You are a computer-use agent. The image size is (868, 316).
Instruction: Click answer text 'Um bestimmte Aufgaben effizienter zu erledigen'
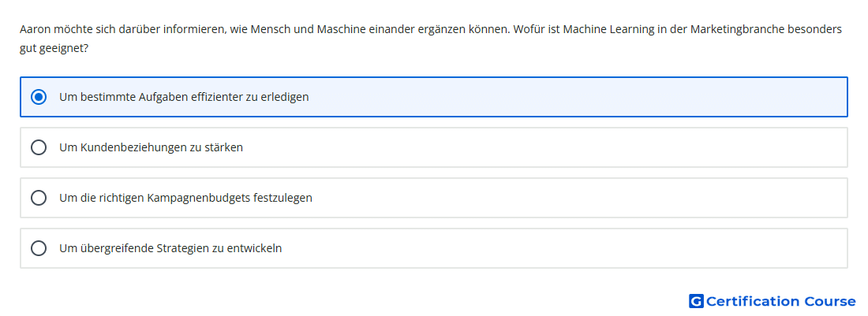pos(184,97)
